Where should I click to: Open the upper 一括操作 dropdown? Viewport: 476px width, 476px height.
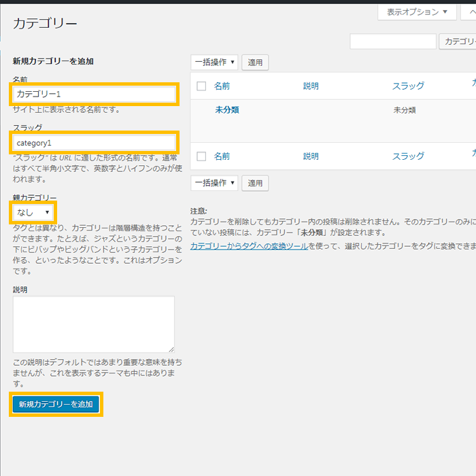point(214,63)
